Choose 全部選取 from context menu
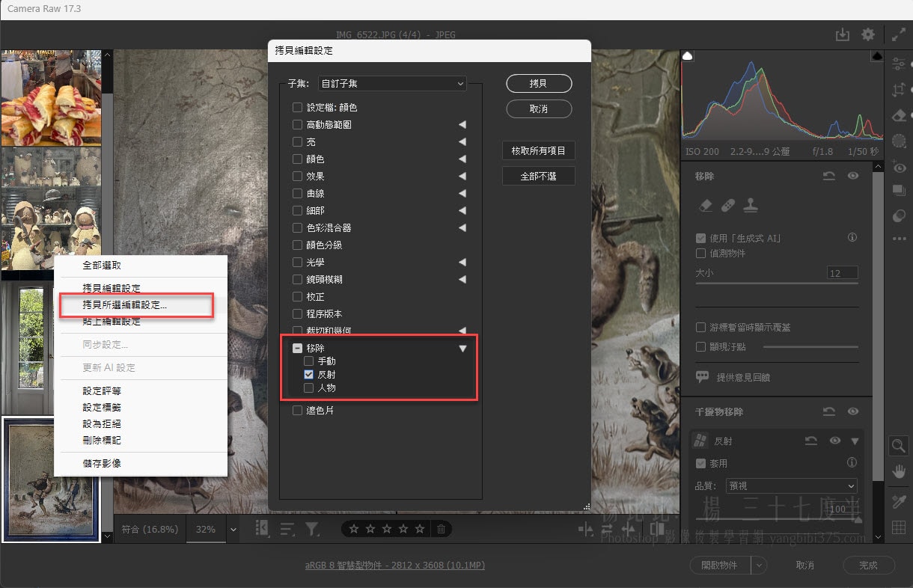This screenshot has height=588, width=913. tap(102, 266)
